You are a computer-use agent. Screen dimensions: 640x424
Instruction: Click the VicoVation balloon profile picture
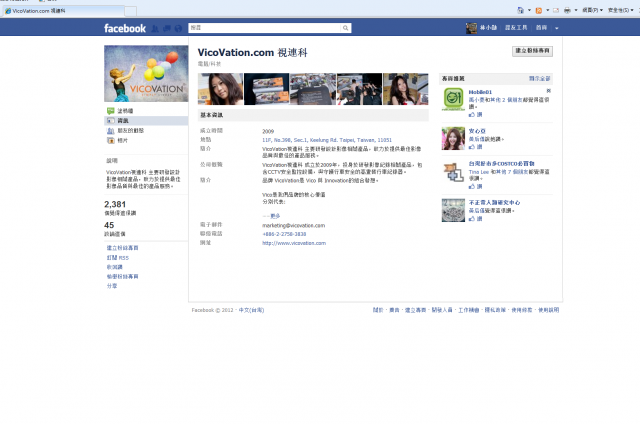[146, 73]
